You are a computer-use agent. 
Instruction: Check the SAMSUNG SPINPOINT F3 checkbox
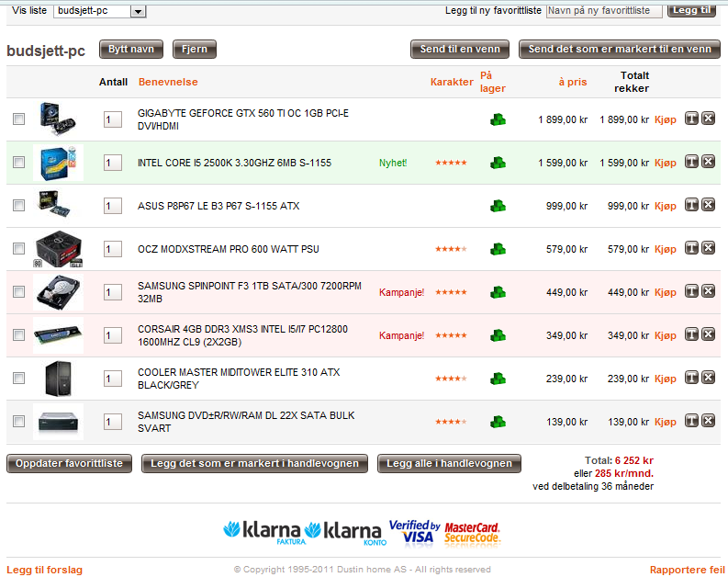click(18, 292)
